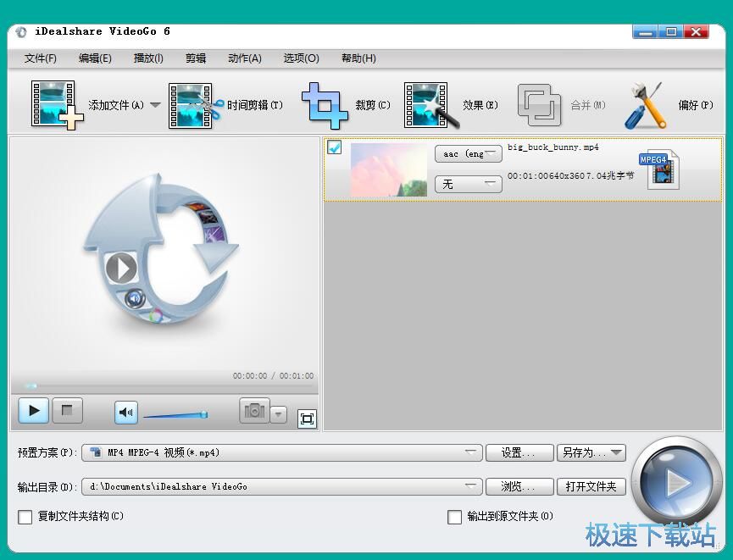
Task: Click the big play icon in preview area
Action: tap(121, 269)
